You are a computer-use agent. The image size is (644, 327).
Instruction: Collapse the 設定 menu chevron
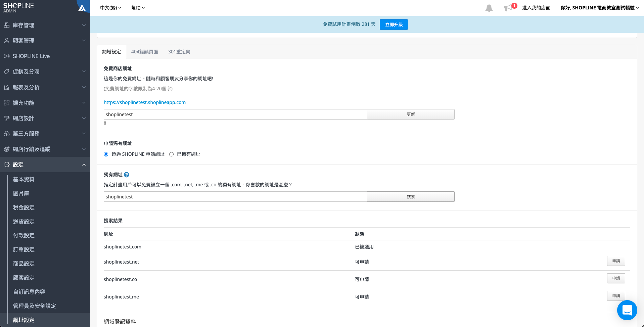point(84,165)
